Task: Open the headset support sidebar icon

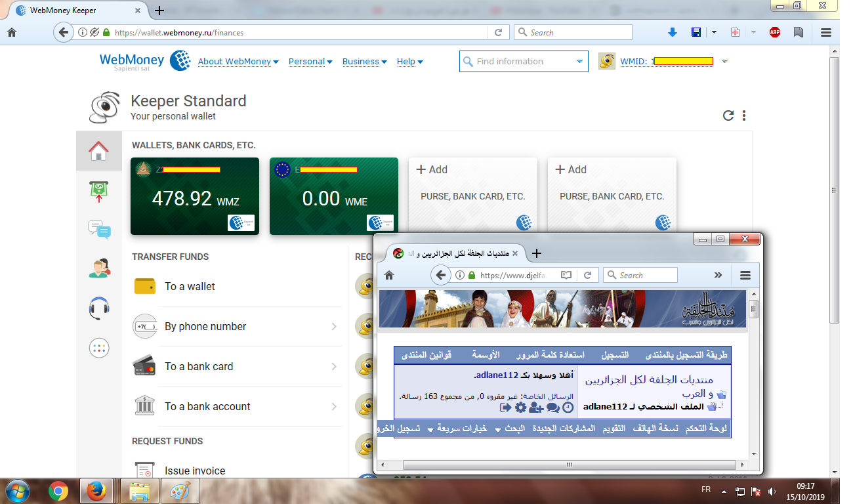Action: 98,308
